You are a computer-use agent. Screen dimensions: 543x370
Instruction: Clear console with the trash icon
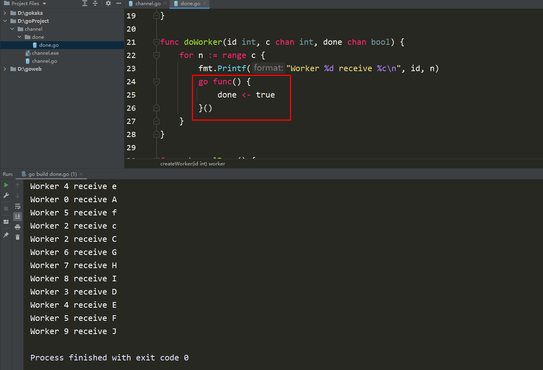[x=18, y=237]
